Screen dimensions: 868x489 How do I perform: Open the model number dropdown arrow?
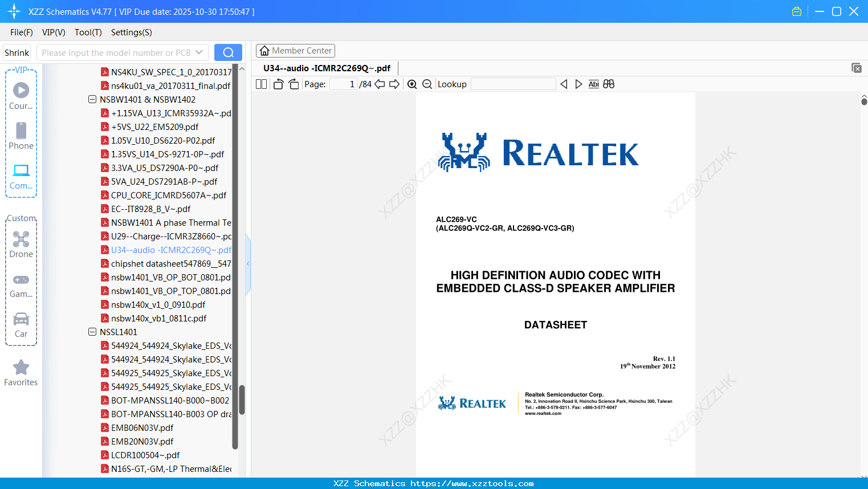pyautogui.click(x=199, y=52)
